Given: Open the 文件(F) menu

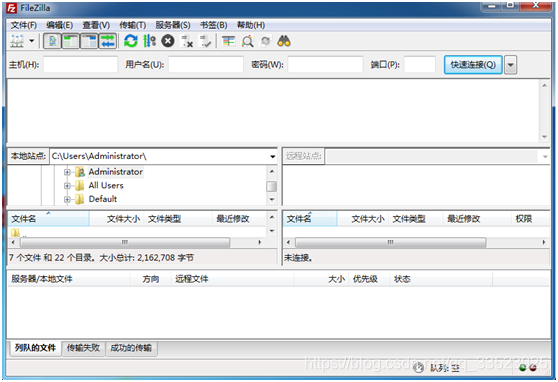Looking at the screenshot, I should point(24,25).
